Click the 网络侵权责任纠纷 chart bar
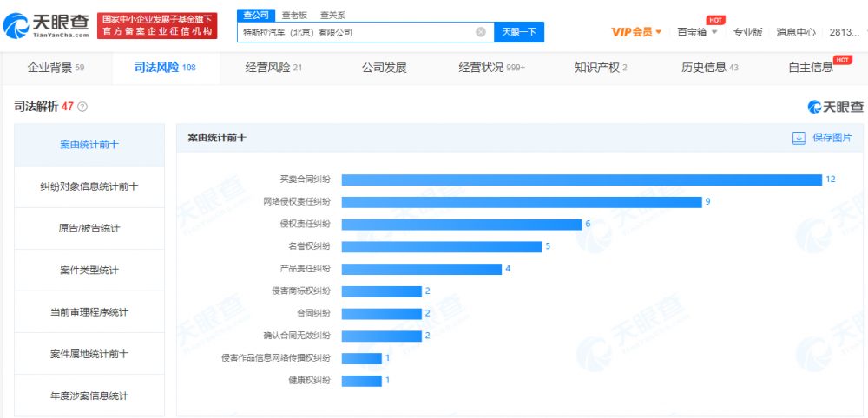 coord(521,202)
